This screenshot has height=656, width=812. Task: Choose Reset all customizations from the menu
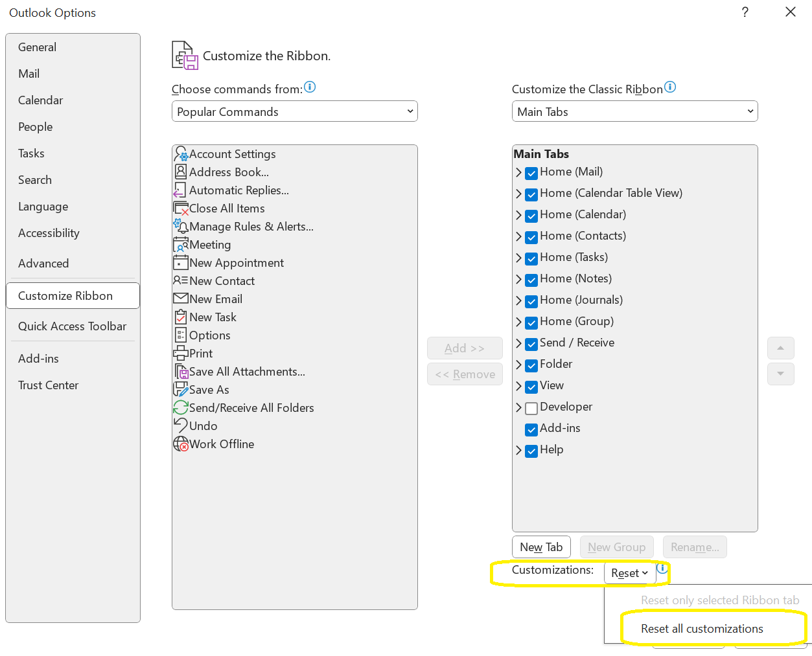click(701, 628)
